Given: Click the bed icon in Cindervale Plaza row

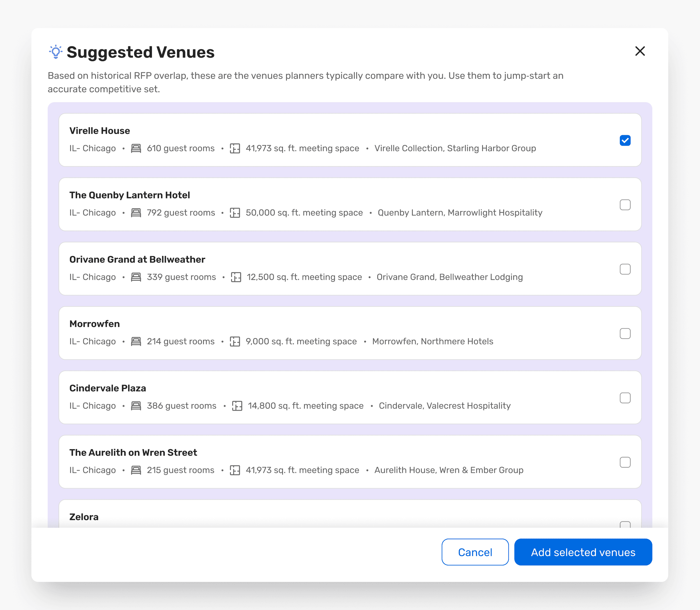Looking at the screenshot, I should coord(136,406).
